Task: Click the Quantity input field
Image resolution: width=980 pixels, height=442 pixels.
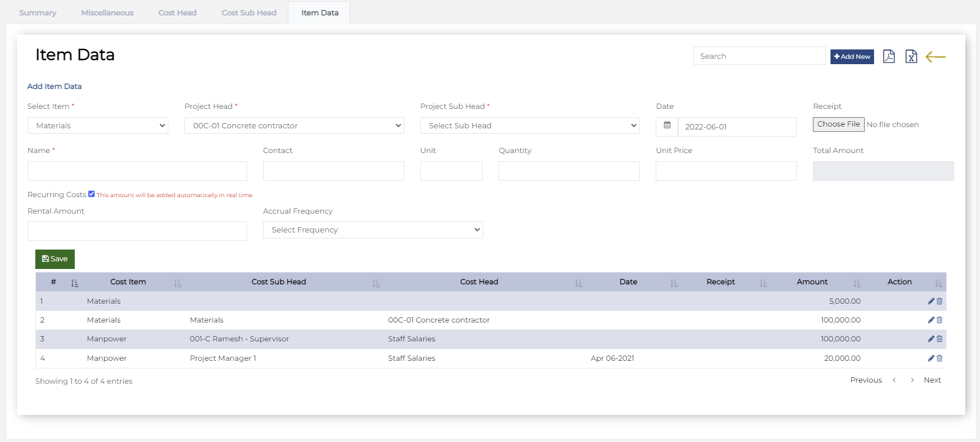Action: [569, 171]
